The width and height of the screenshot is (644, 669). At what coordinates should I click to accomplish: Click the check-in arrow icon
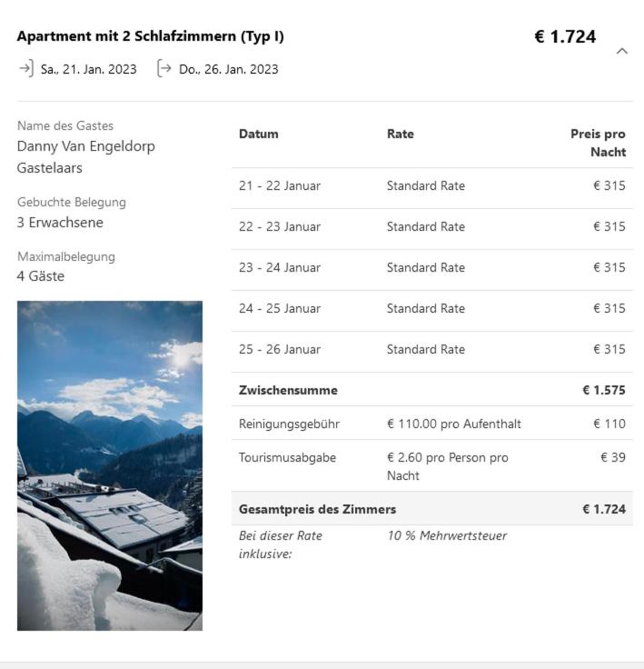tap(25, 68)
